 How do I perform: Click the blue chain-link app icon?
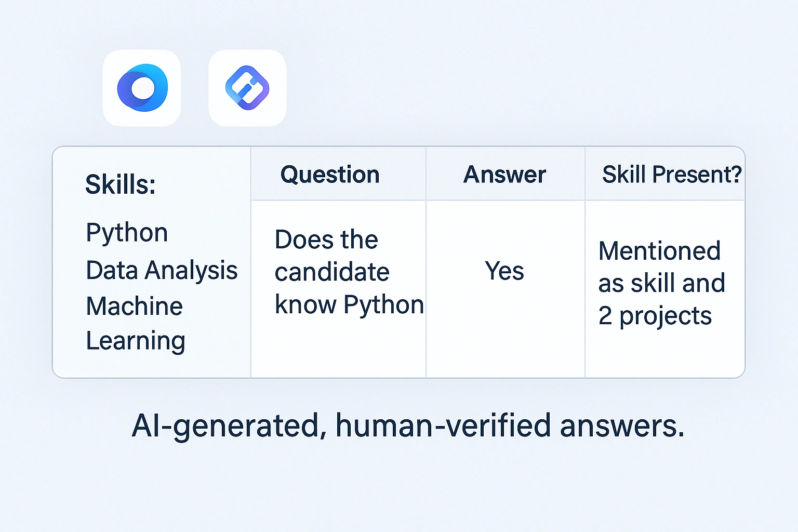[247, 88]
